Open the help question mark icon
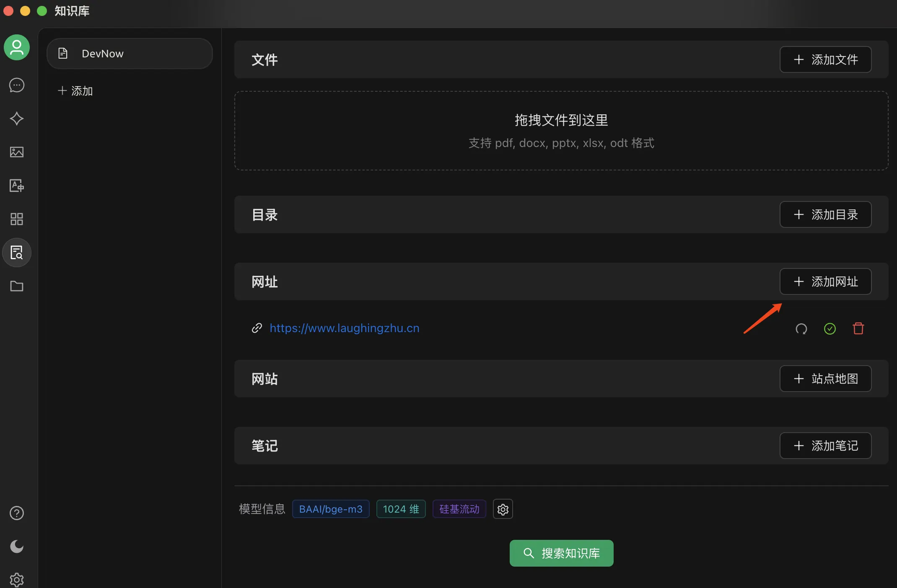Image resolution: width=897 pixels, height=588 pixels. pos(17,513)
